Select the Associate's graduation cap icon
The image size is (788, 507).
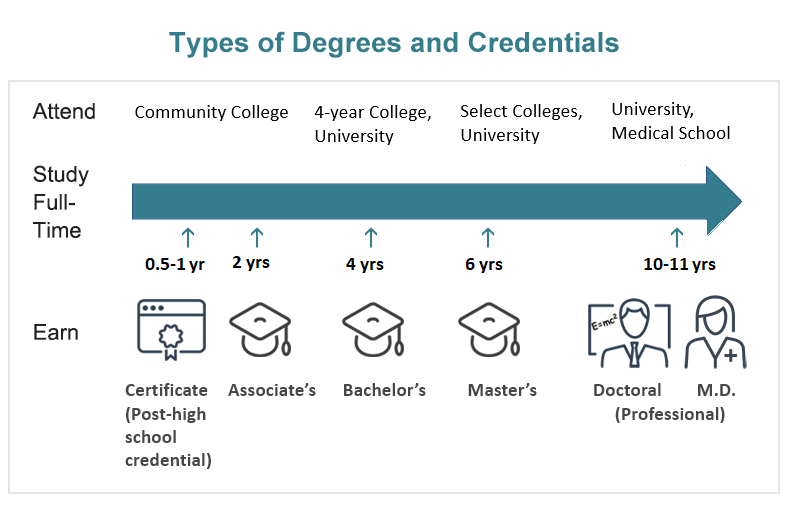260,330
